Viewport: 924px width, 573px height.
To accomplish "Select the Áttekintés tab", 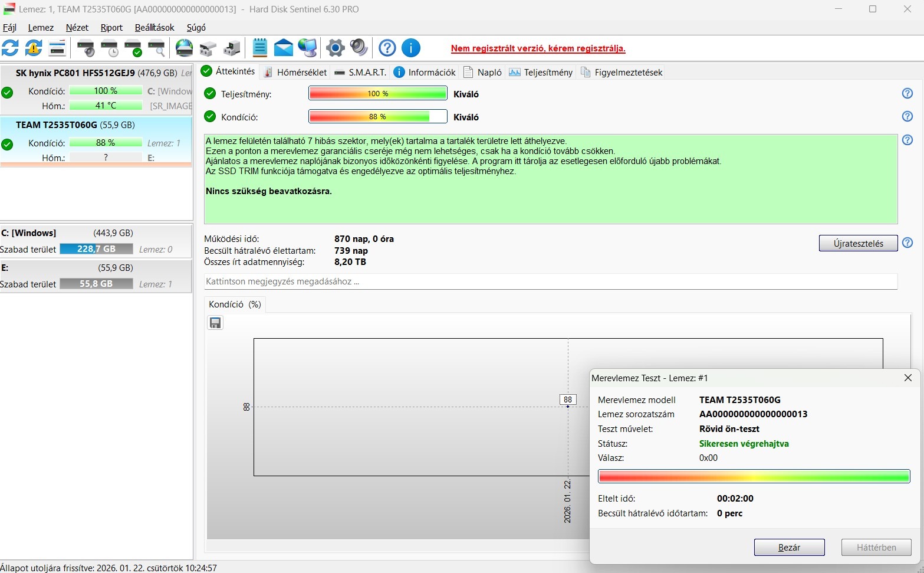I will [228, 71].
